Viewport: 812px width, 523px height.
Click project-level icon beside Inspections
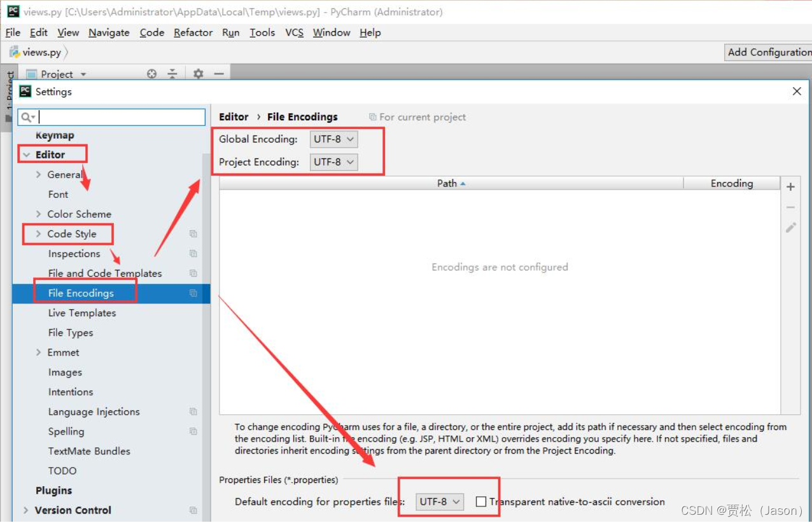click(x=193, y=253)
